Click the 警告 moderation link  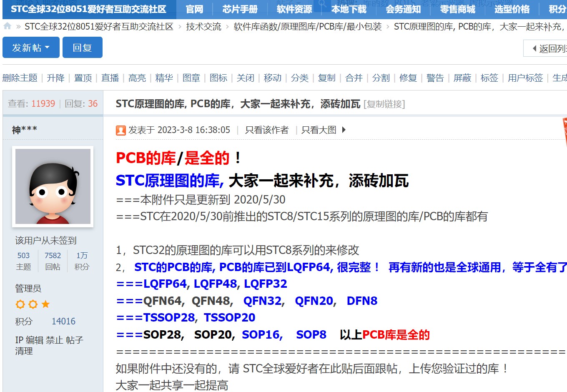tap(435, 78)
